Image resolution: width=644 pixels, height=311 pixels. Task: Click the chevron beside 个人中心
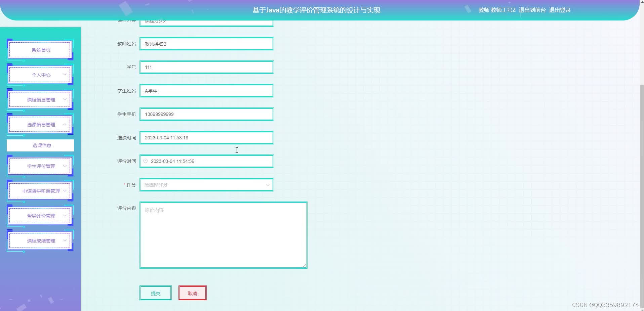point(65,75)
